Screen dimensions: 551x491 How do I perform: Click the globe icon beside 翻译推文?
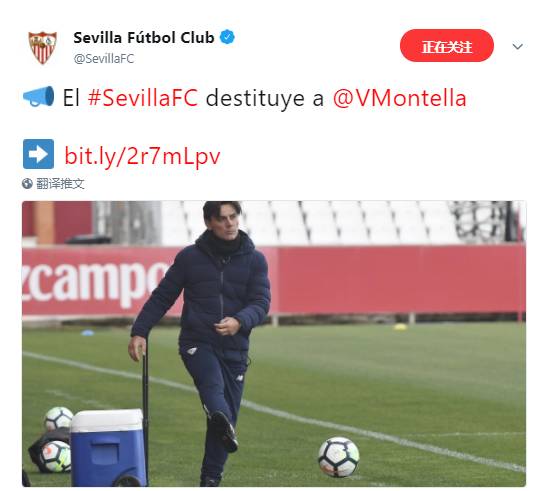[27, 183]
